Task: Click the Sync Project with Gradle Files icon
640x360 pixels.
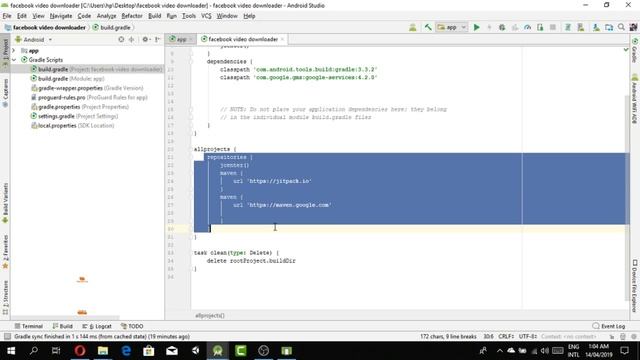Action: [567, 27]
